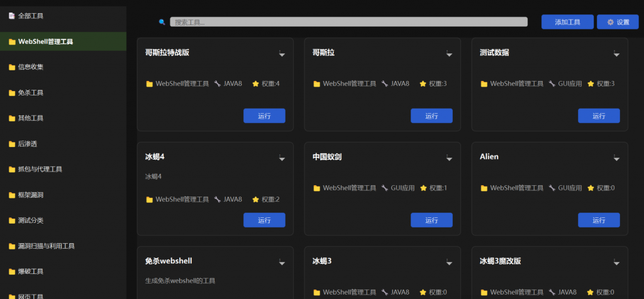Click the folder icon beside 爆破工具
The image size is (644, 299).
(x=12, y=272)
